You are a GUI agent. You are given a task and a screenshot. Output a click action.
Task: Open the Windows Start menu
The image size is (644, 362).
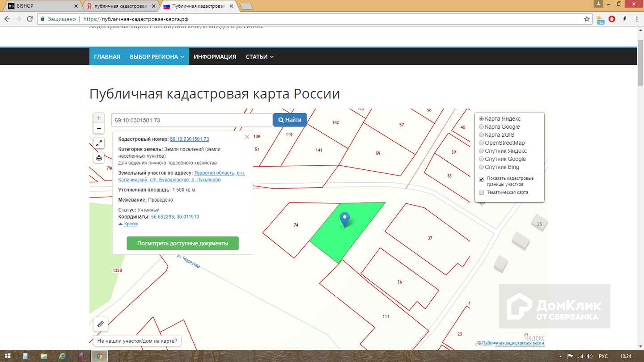[x=8, y=356]
